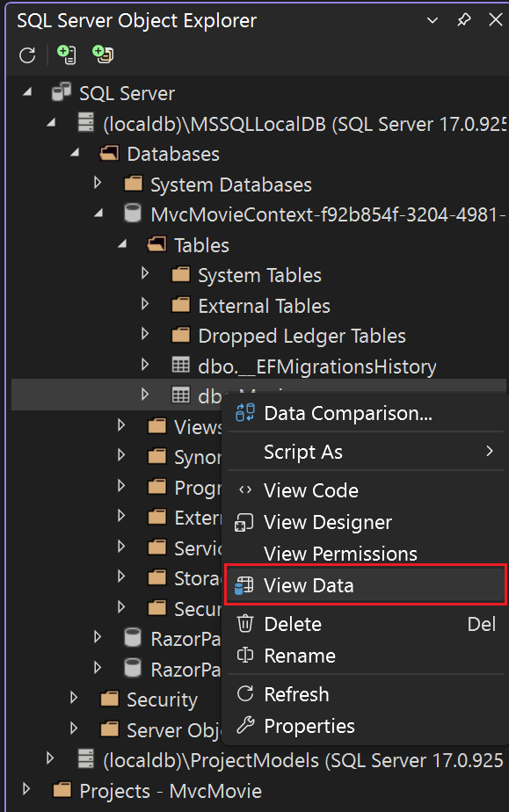Select View Permissions in context menu
The height and width of the screenshot is (812, 509).
(366, 554)
